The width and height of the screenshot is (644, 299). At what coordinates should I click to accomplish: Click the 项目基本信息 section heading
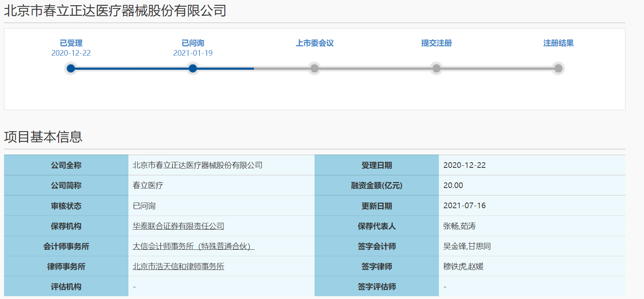[43, 137]
